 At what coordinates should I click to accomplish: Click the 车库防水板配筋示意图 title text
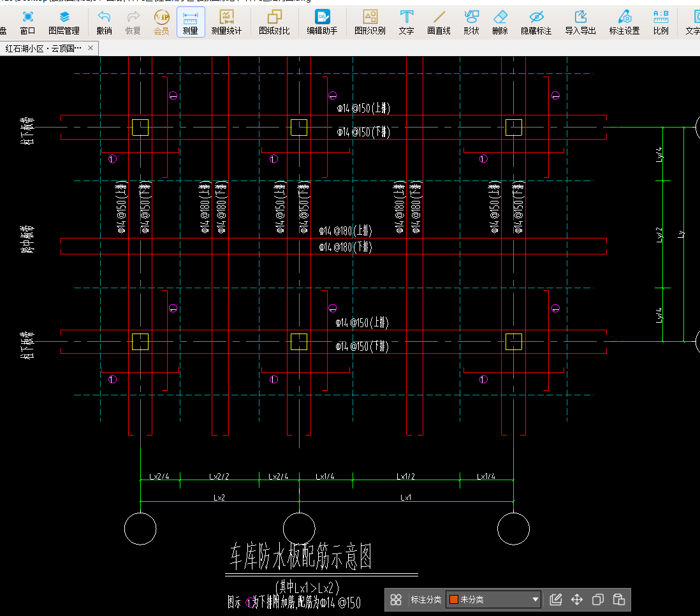(x=301, y=557)
